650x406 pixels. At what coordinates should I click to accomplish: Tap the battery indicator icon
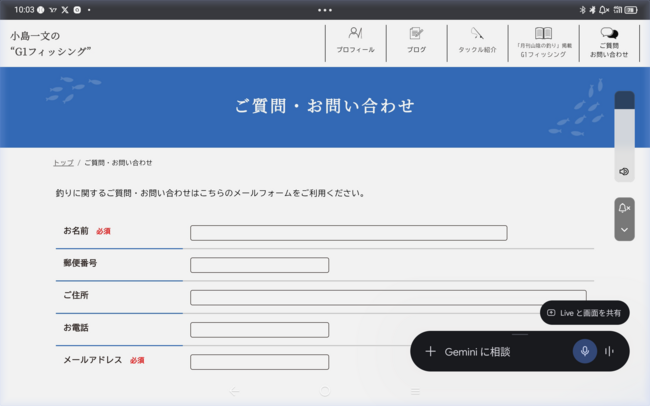631,10
